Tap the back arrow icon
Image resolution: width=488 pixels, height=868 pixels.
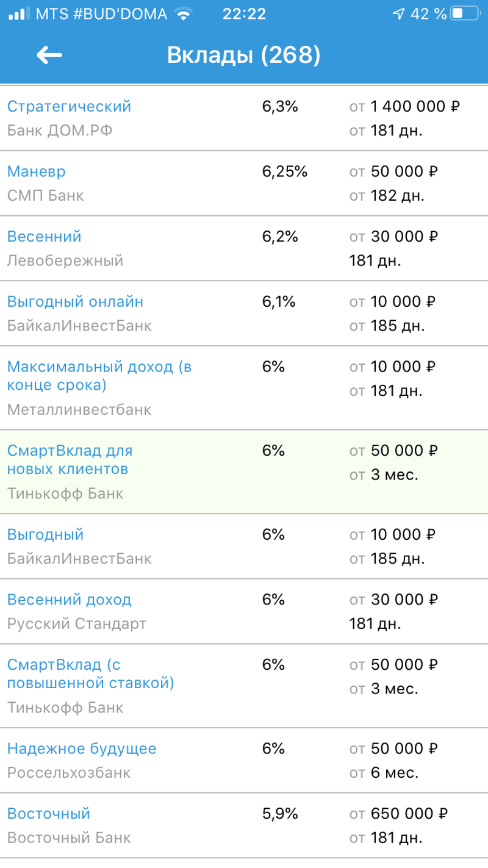pos(49,56)
